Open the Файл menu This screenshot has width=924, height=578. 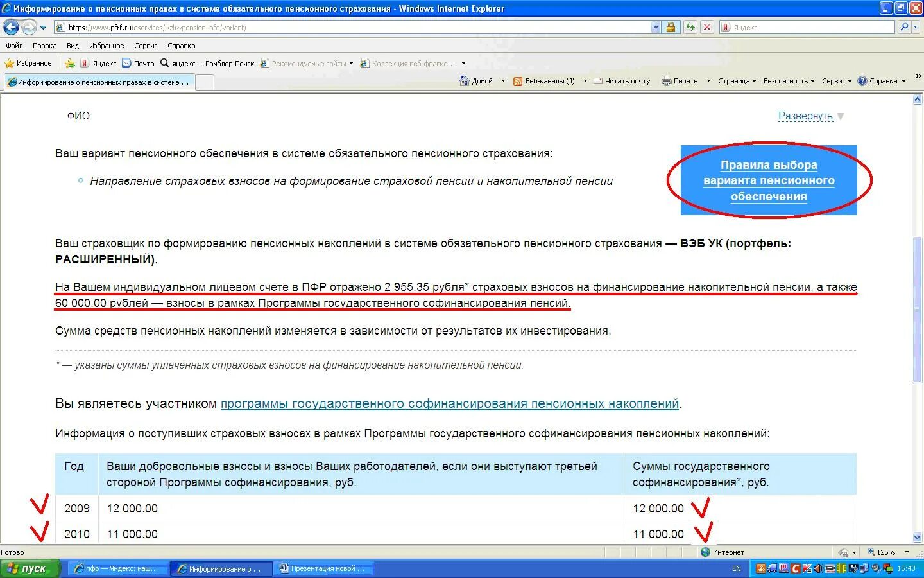point(14,46)
